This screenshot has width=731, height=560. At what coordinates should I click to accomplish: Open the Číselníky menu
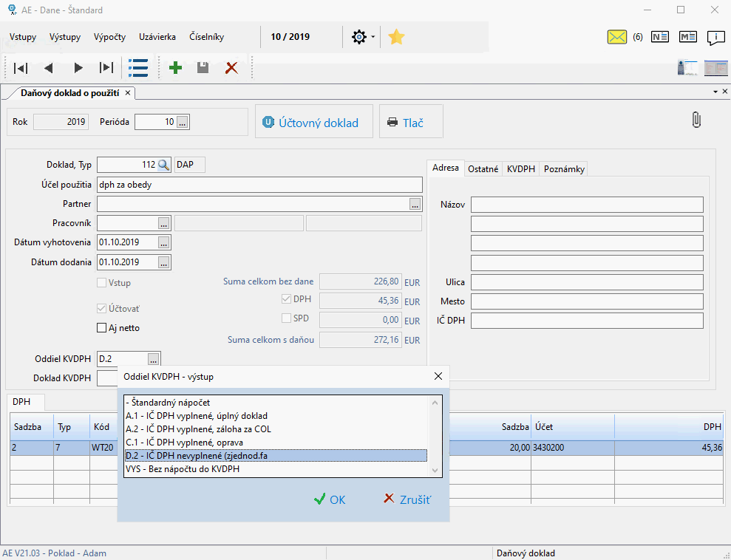click(206, 37)
